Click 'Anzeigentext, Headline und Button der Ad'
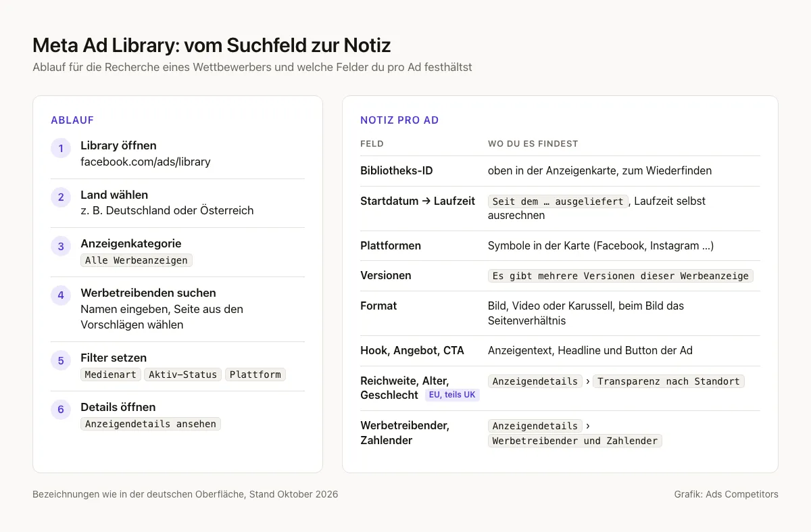811x532 pixels. pos(590,350)
